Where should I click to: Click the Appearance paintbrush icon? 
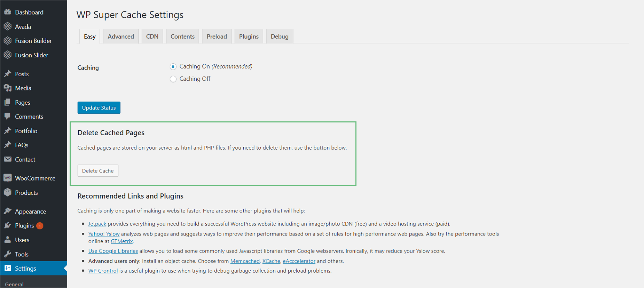coord(8,211)
